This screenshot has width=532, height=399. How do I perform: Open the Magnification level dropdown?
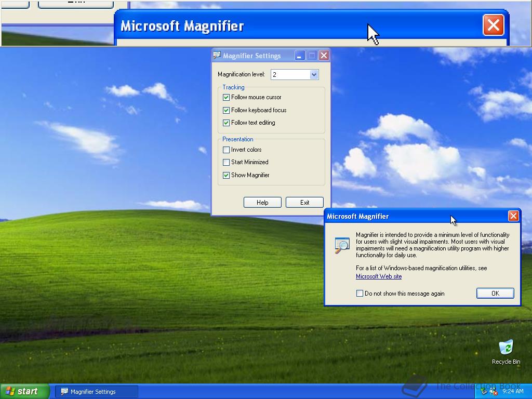pos(314,74)
